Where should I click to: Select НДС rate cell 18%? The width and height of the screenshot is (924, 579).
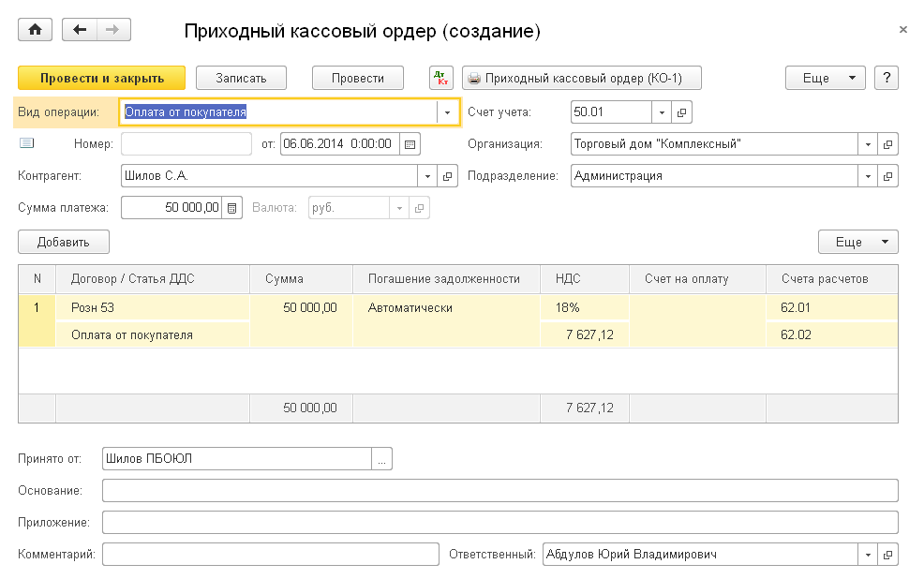pos(585,307)
